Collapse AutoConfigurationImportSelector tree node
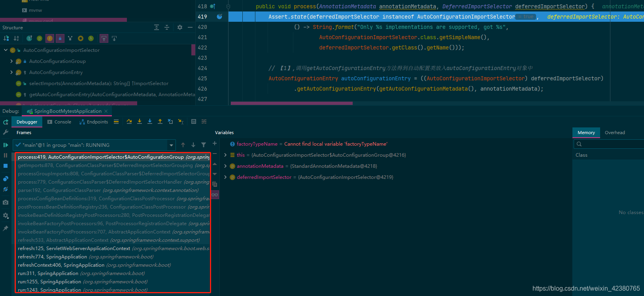The width and height of the screenshot is (644, 296). [6, 50]
